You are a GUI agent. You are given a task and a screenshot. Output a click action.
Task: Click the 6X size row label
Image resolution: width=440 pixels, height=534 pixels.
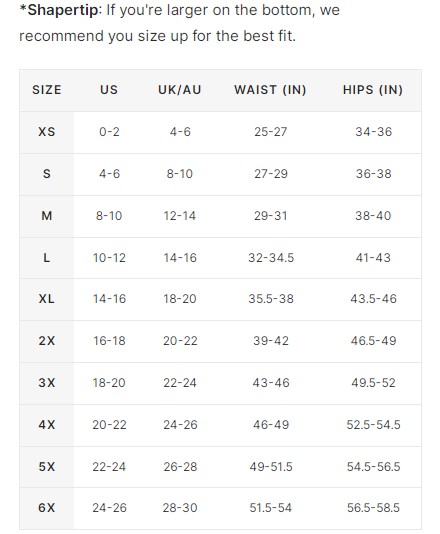point(47,508)
